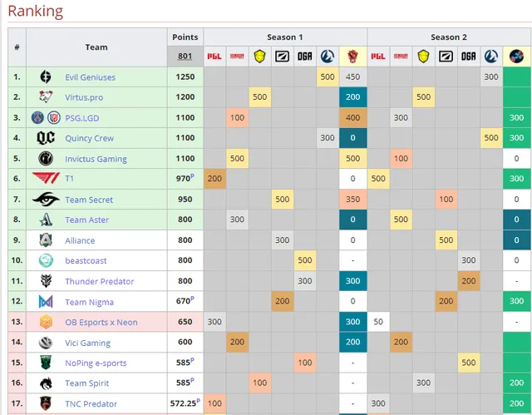
Task: Click the Season 2 column header
Action: (x=449, y=37)
